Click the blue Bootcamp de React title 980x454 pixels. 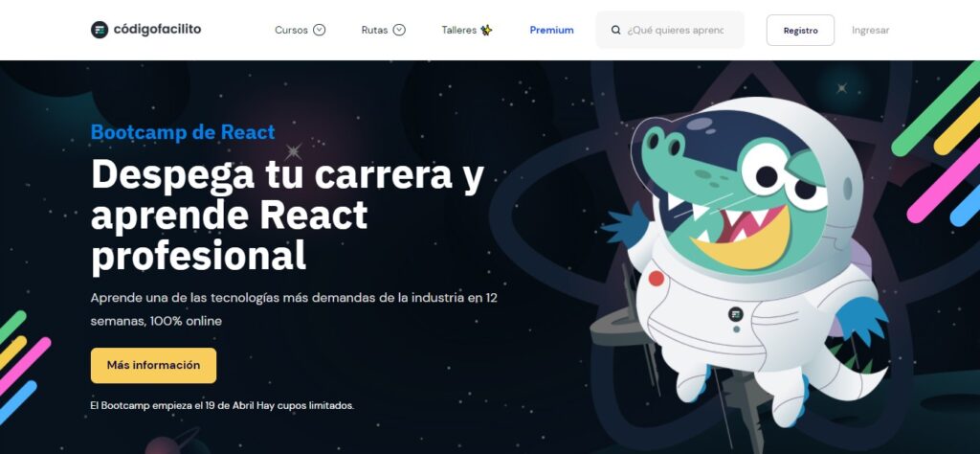[183, 132]
